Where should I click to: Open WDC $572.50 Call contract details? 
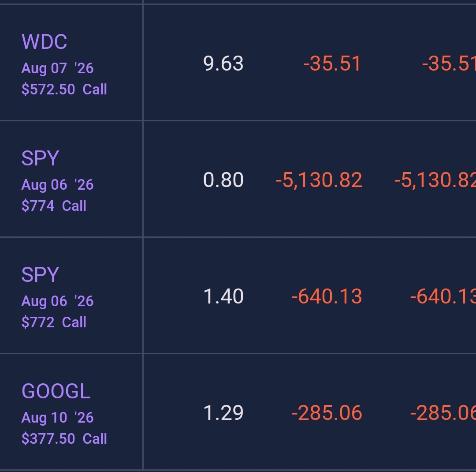(x=64, y=90)
